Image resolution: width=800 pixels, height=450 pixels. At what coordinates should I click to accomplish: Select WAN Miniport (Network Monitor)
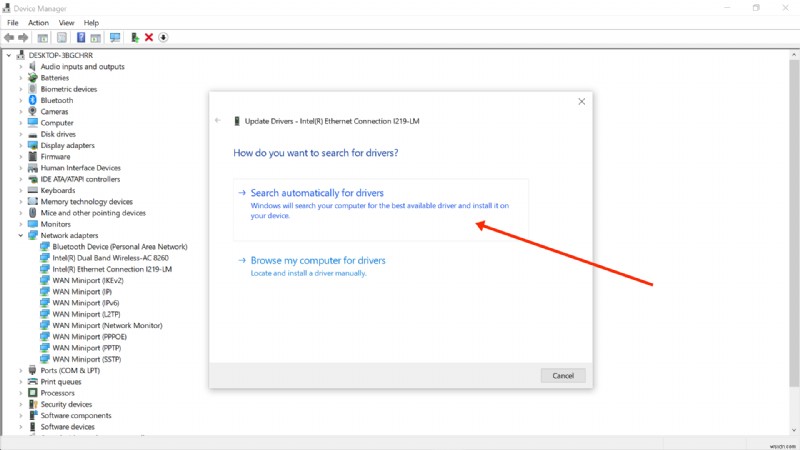[x=107, y=326]
